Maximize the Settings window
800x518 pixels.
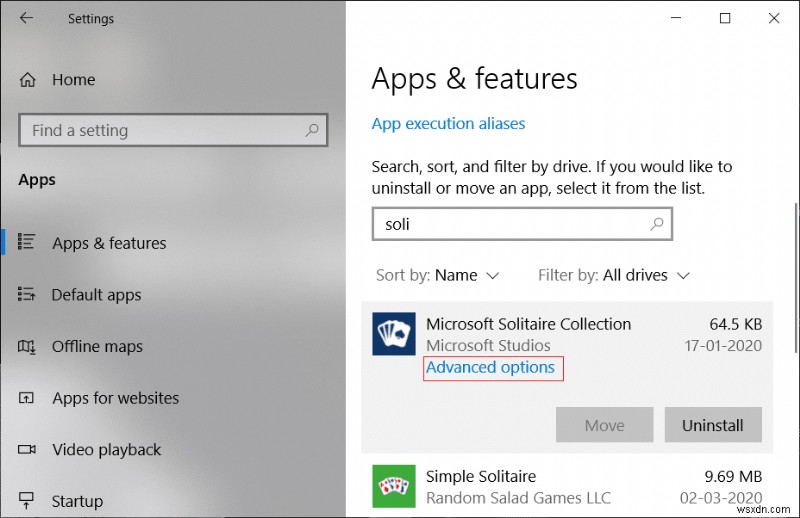(x=724, y=18)
